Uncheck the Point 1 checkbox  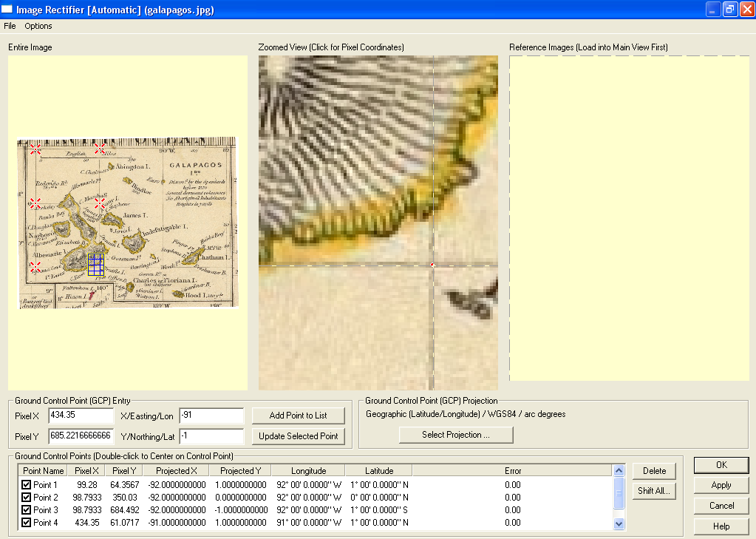[x=26, y=484]
